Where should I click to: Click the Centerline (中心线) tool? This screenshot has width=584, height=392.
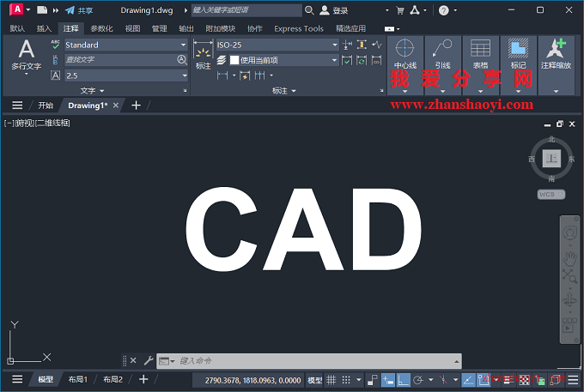(405, 54)
